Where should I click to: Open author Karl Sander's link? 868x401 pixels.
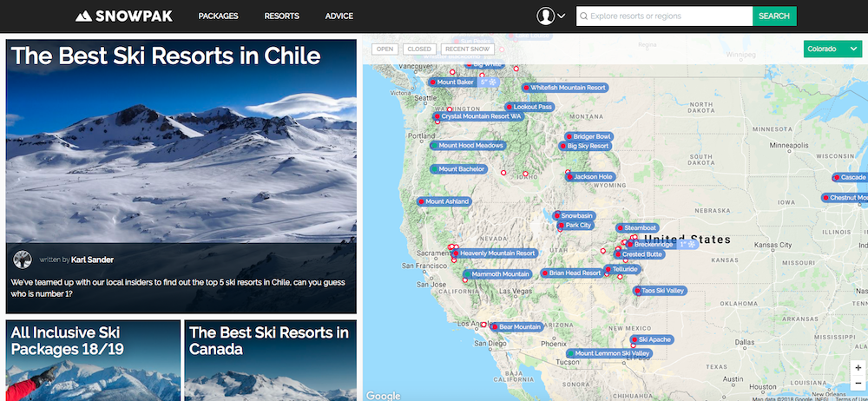[x=92, y=260]
